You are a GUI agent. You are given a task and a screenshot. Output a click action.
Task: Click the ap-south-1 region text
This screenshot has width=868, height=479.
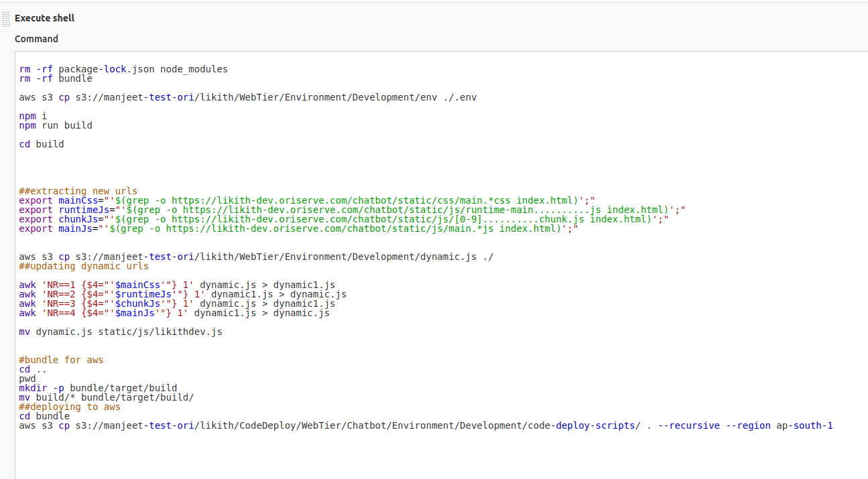tap(804, 425)
